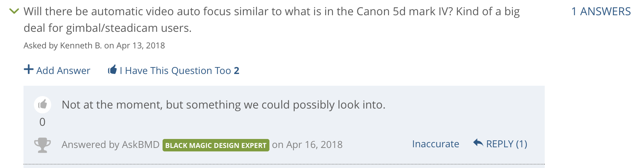Flag the answer as Inaccurate
Image resolution: width=644 pixels, height=168 pixels.
[x=435, y=144]
